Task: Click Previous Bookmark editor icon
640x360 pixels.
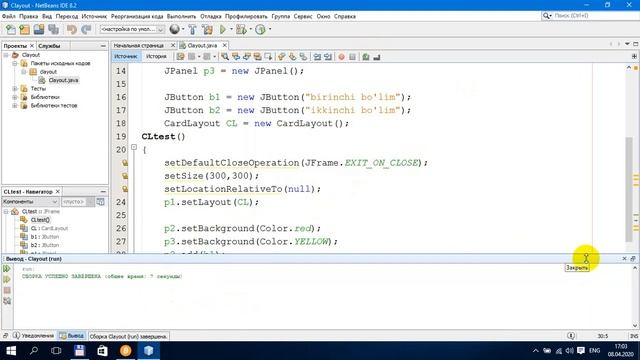Action: tap(282, 57)
